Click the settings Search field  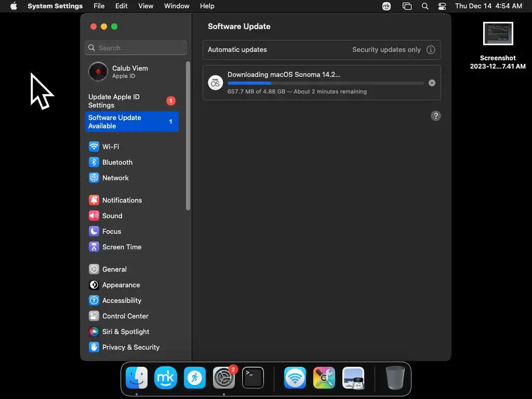136,48
